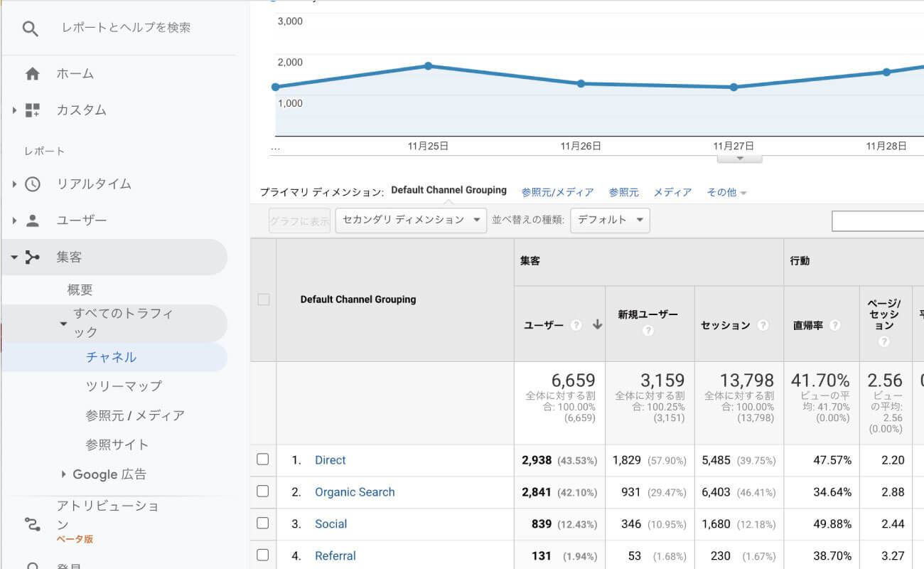Click the 11月28日 data point on chart
Image resolution: width=924 pixels, height=569 pixels.
pyautogui.click(x=886, y=72)
